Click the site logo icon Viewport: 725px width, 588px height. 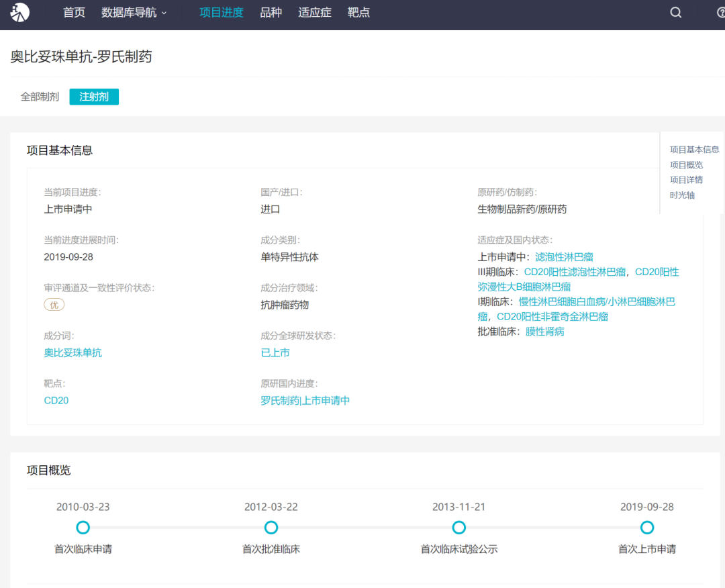click(x=20, y=12)
